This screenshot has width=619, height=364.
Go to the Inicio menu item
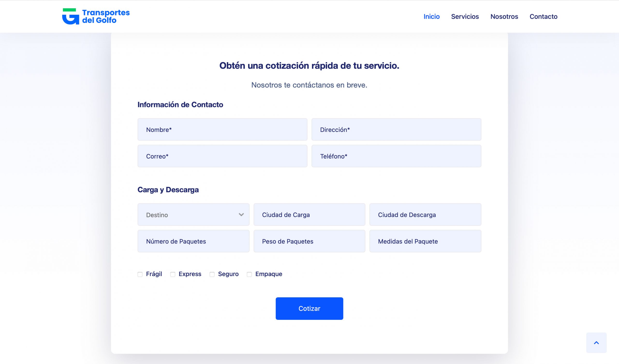click(x=431, y=16)
